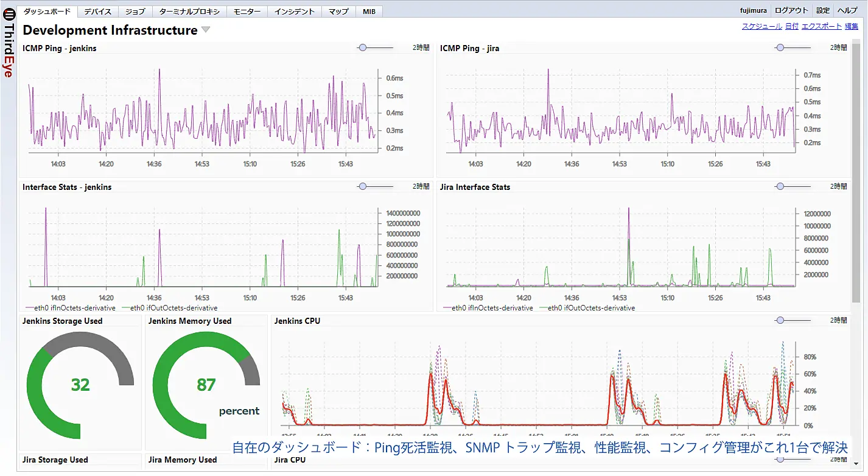Click the Jenkins Storage Used title
This screenshot has height=476, width=868.
pos(63,321)
